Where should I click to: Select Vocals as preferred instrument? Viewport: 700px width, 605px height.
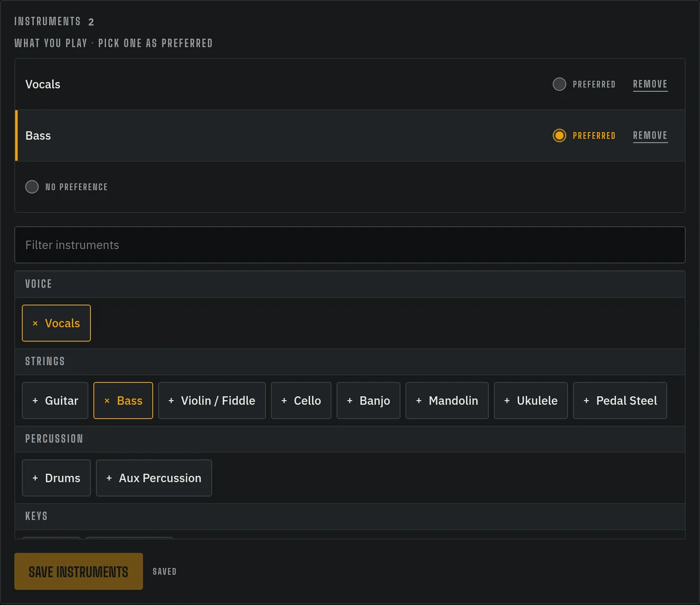point(559,84)
